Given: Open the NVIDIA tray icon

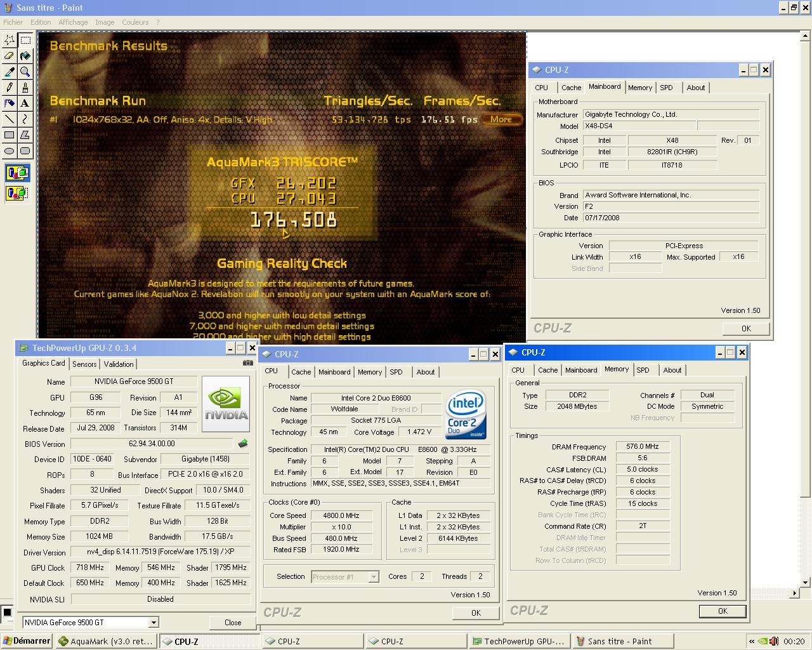Looking at the screenshot, I should tap(763, 641).
